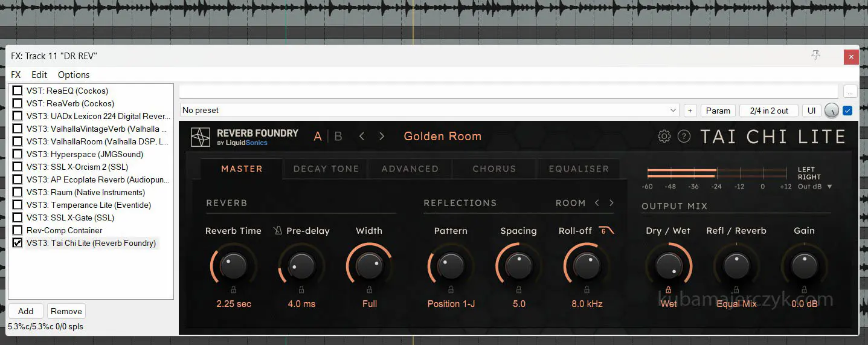Disable the Tai Chi Lite plugin checkbox
Image resolution: width=868 pixels, height=345 pixels.
click(18, 243)
